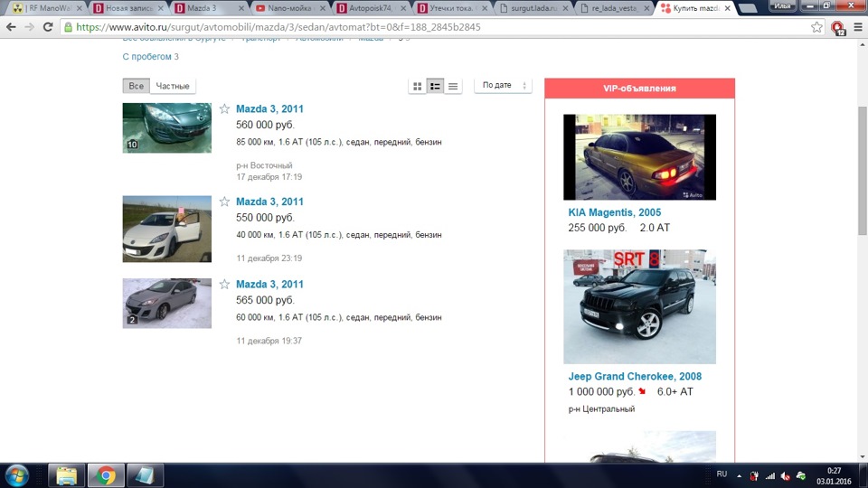
Task: Click the white Mazda 3 photo thumbnail
Action: click(x=167, y=229)
